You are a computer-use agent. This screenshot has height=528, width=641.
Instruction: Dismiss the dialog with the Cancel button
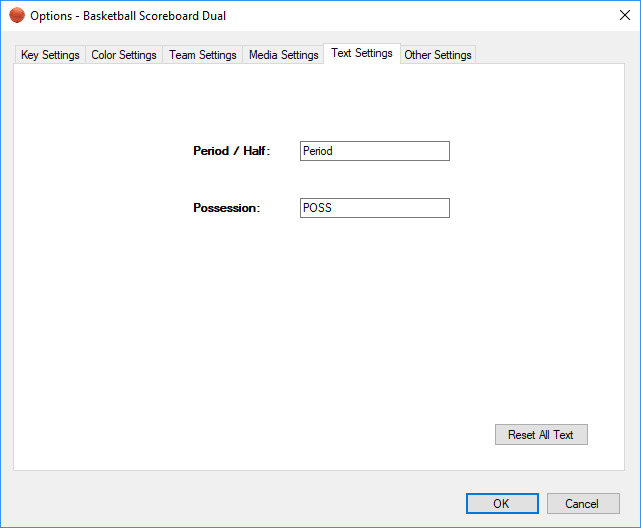(581, 504)
